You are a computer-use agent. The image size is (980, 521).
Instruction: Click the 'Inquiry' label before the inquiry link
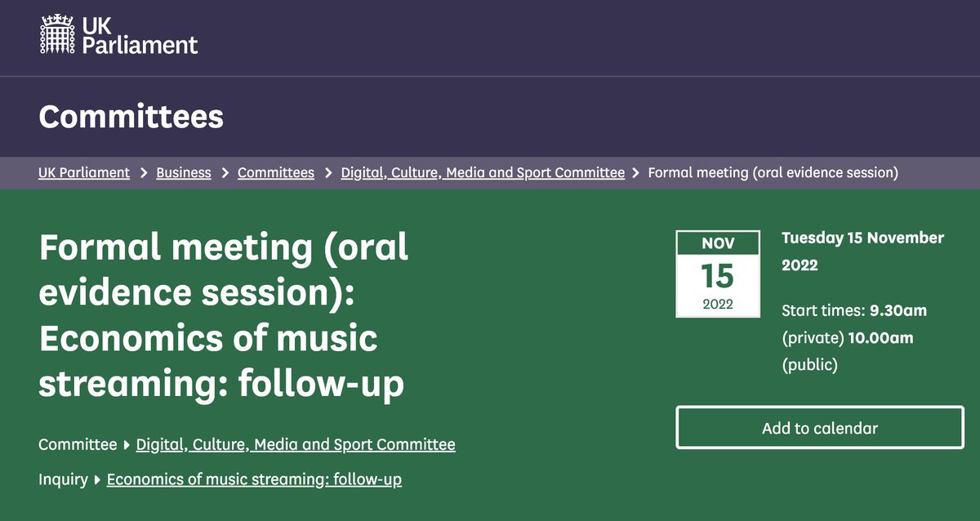(x=63, y=479)
